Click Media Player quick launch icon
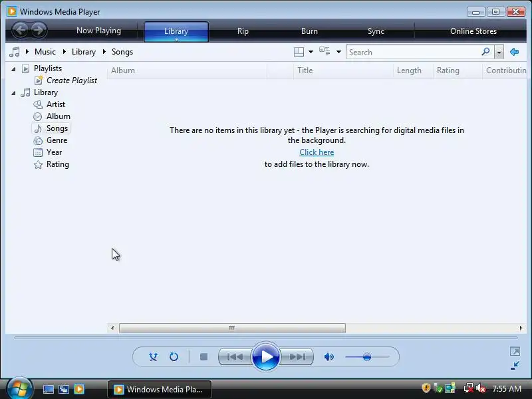Screen dimensions: 532x399 point(79,389)
